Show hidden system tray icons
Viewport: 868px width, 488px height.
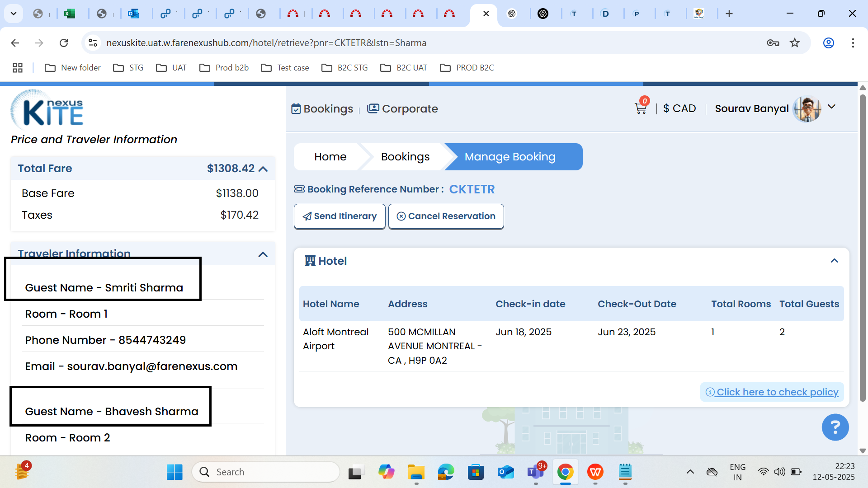point(690,472)
